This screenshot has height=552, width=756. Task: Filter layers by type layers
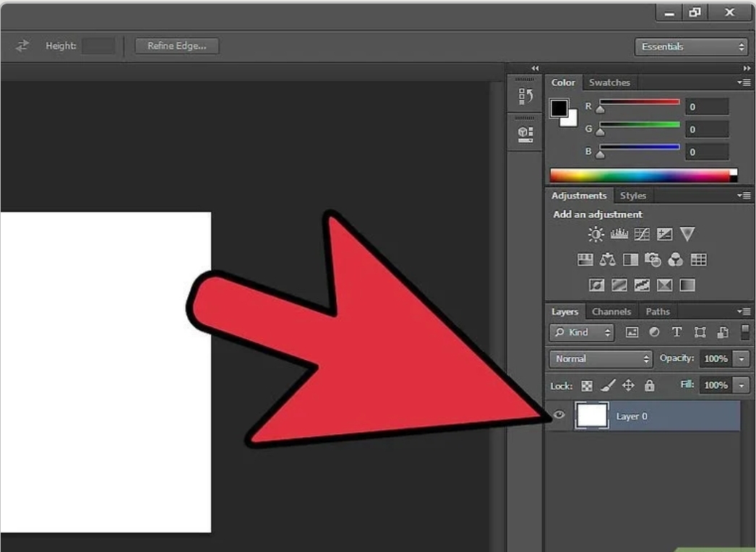coord(677,332)
